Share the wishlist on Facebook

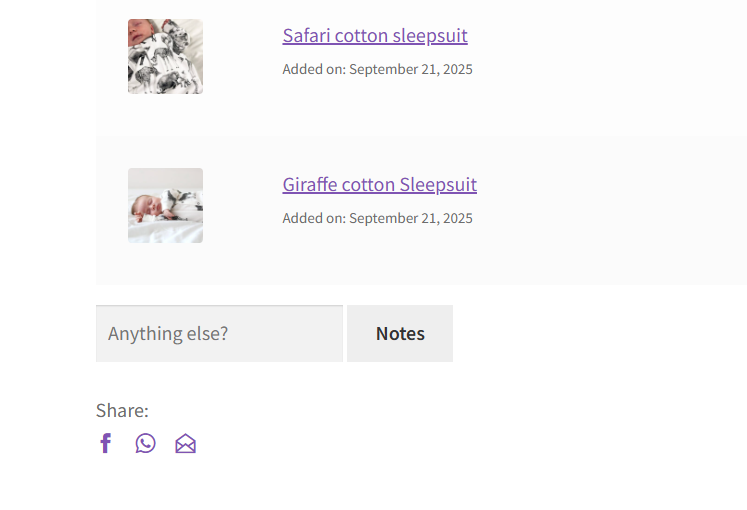point(106,443)
